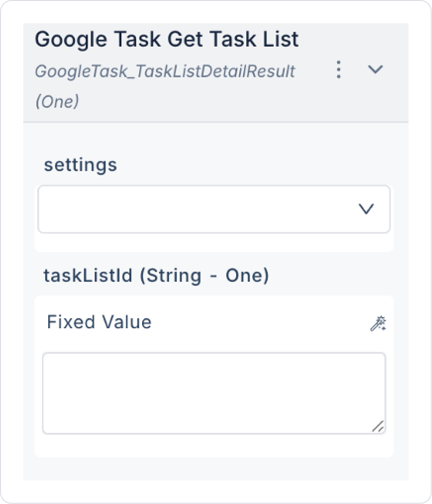Select the Google Task Get Task List title
Viewport: 432px width, 504px height.
167,39
